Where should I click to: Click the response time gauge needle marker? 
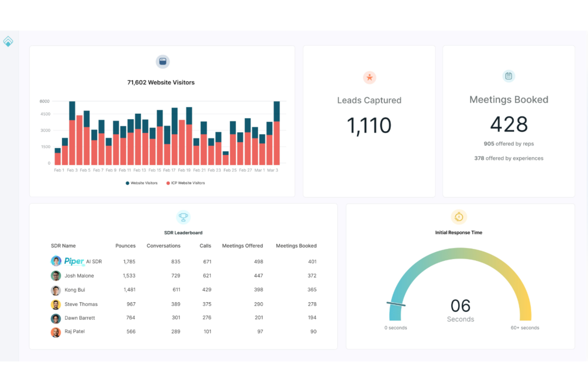point(396,304)
